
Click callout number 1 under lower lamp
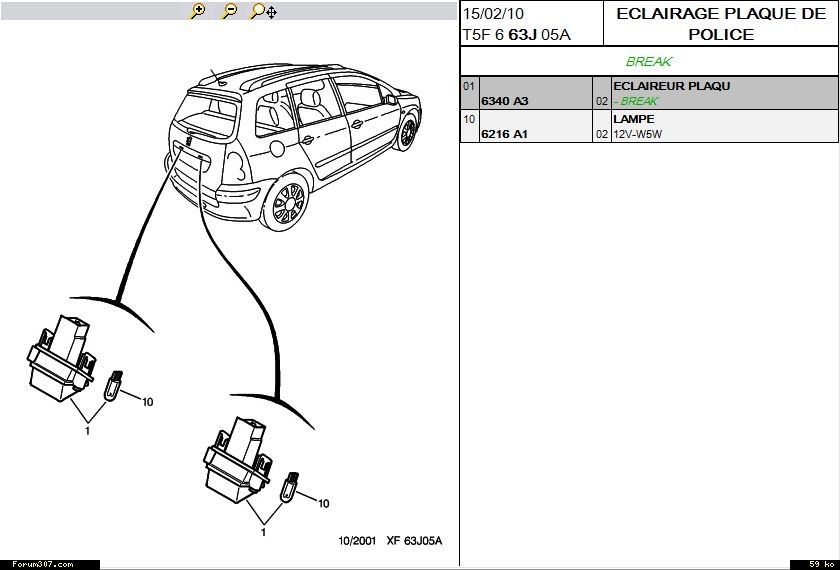pyautogui.click(x=264, y=533)
